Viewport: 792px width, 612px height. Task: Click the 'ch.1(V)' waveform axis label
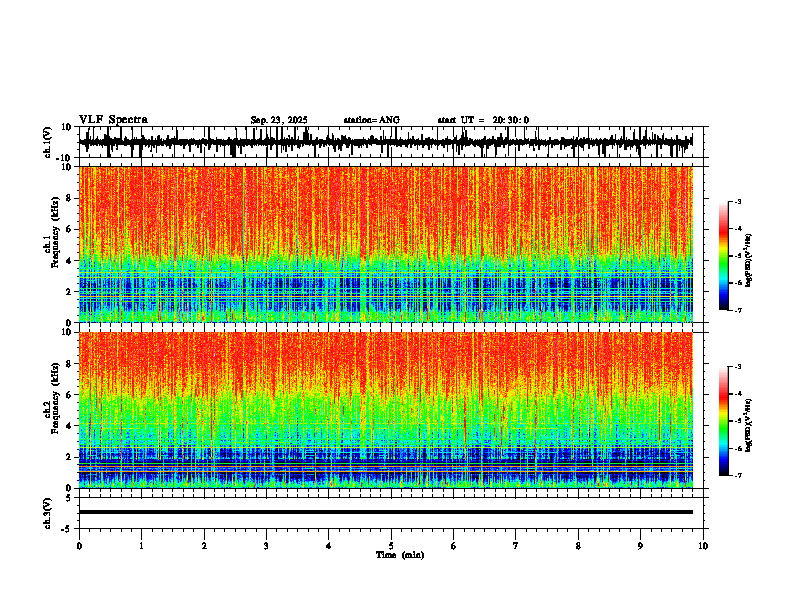(x=48, y=142)
